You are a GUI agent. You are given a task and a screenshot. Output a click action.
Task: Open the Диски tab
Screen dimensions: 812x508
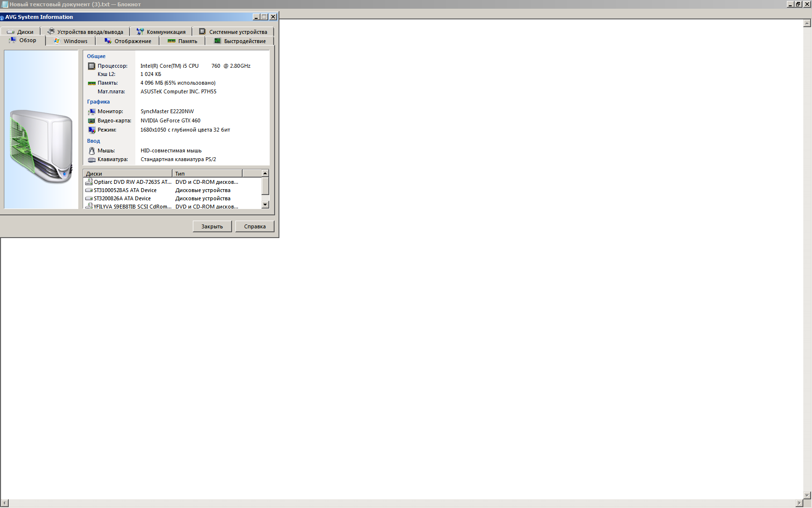point(20,32)
